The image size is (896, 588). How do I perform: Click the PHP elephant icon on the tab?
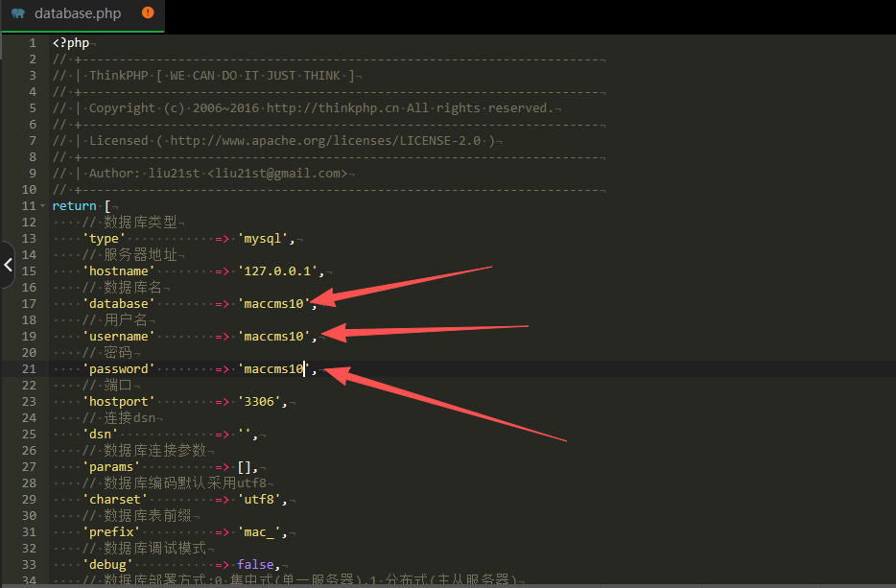[17, 13]
